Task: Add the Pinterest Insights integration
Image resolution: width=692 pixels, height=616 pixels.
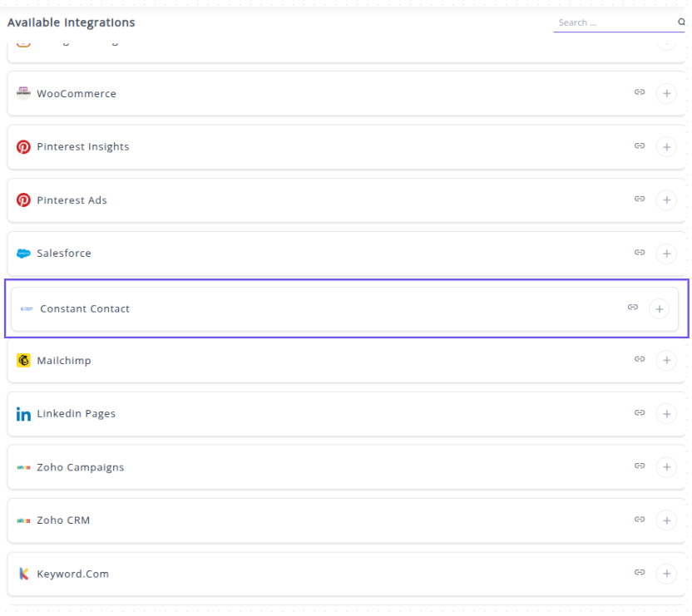Action: (x=665, y=147)
